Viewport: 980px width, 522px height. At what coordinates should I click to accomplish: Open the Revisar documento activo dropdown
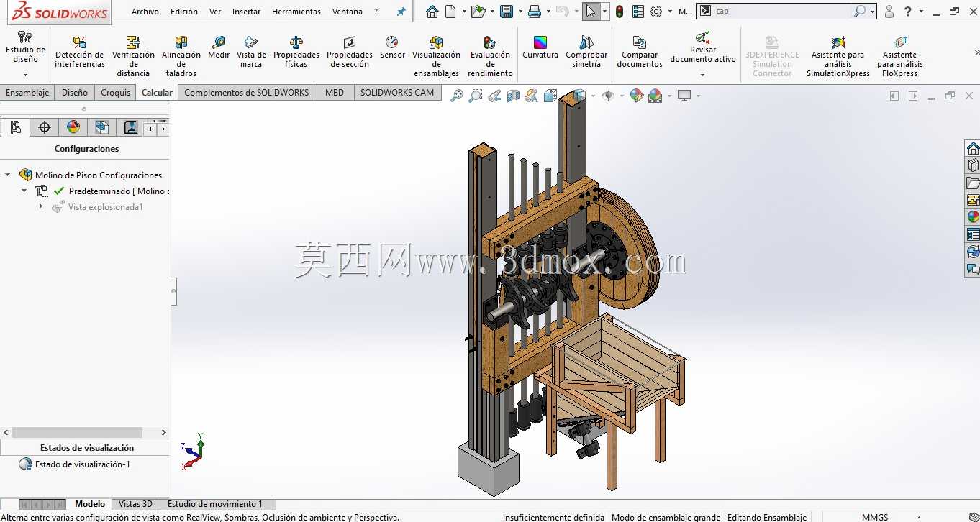point(703,75)
